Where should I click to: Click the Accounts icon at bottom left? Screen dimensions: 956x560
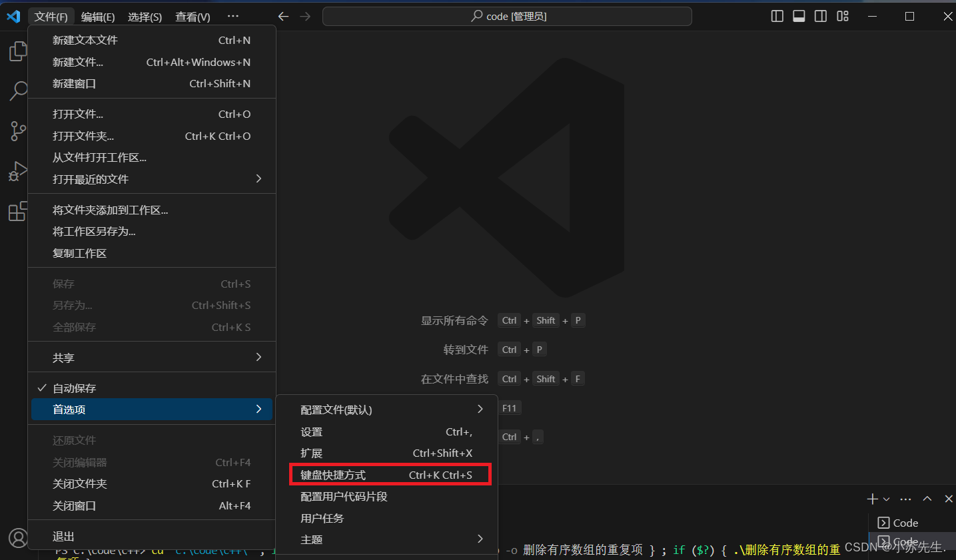click(17, 538)
